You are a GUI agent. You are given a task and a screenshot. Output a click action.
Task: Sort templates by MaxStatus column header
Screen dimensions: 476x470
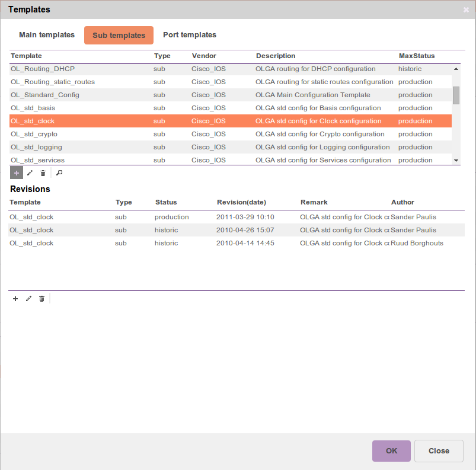click(x=417, y=56)
